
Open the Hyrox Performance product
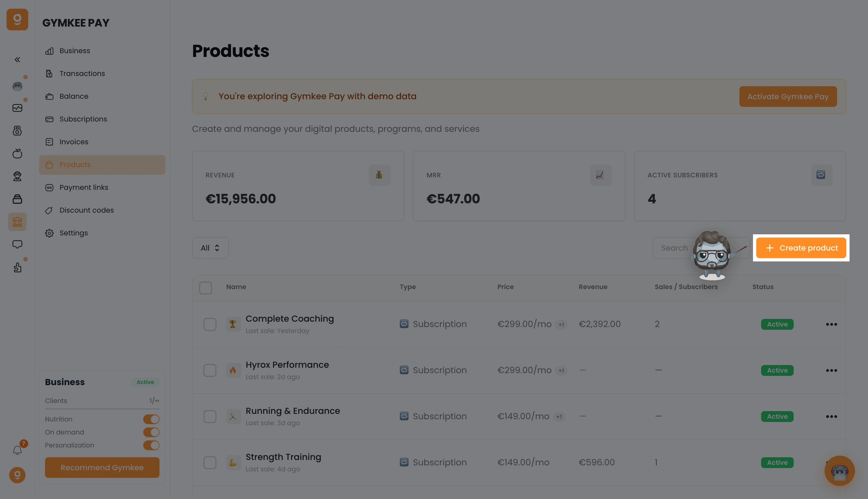(x=287, y=365)
